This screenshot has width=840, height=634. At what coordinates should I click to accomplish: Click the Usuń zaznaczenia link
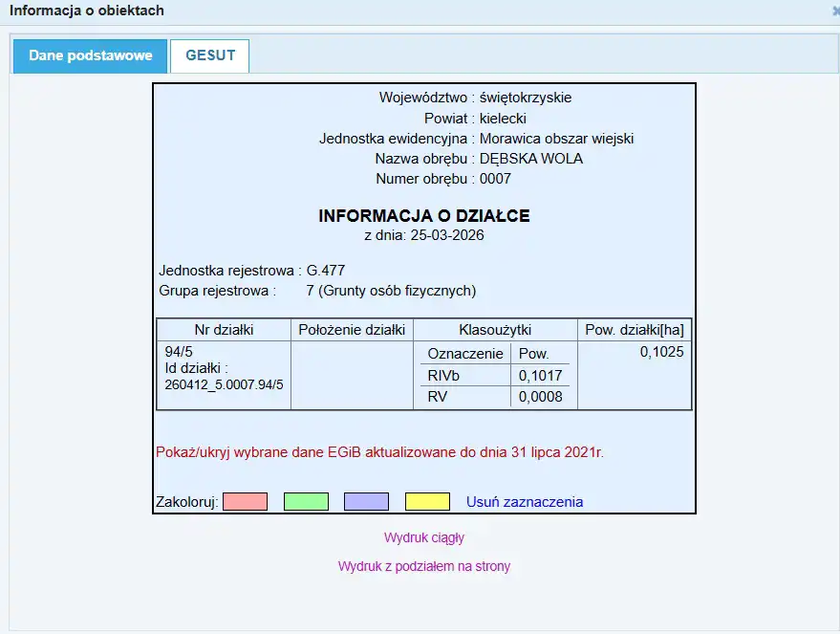tap(524, 502)
